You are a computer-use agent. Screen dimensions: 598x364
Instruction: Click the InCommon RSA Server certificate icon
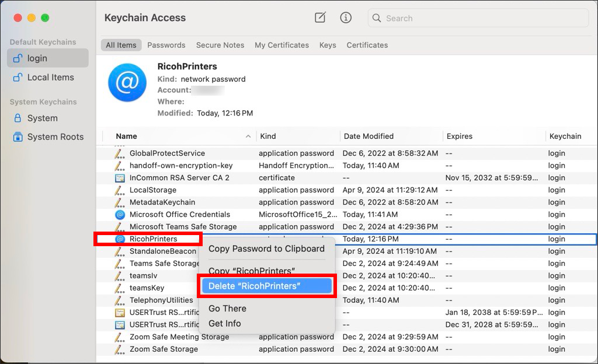[x=120, y=178]
